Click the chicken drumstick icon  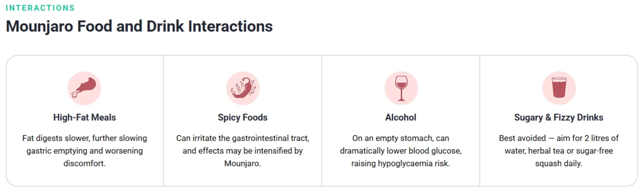[x=84, y=88]
